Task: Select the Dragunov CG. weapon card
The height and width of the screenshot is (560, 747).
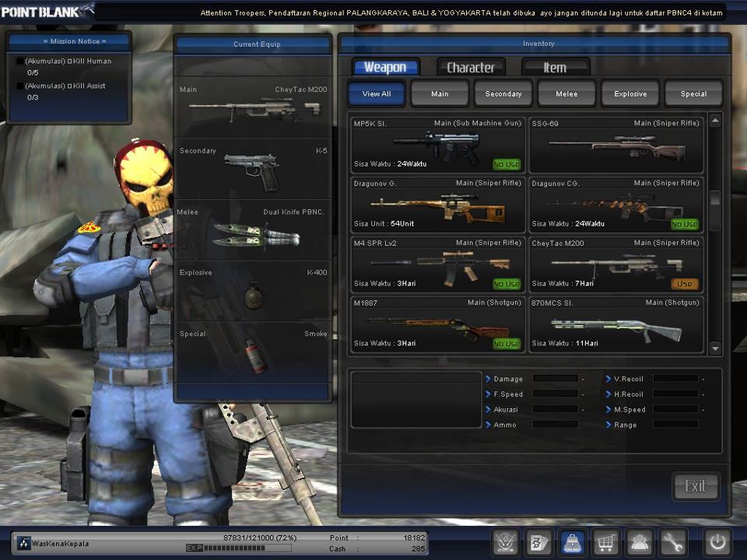Action: 616,205
